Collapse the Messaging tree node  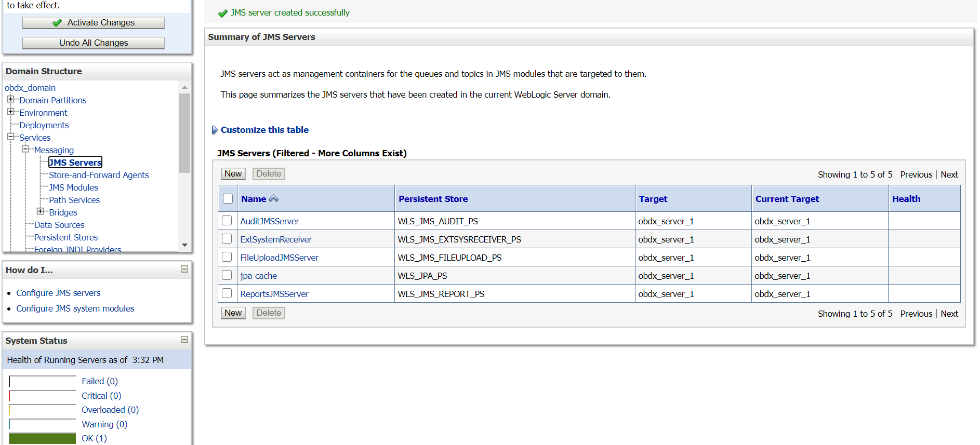pyautogui.click(x=25, y=149)
